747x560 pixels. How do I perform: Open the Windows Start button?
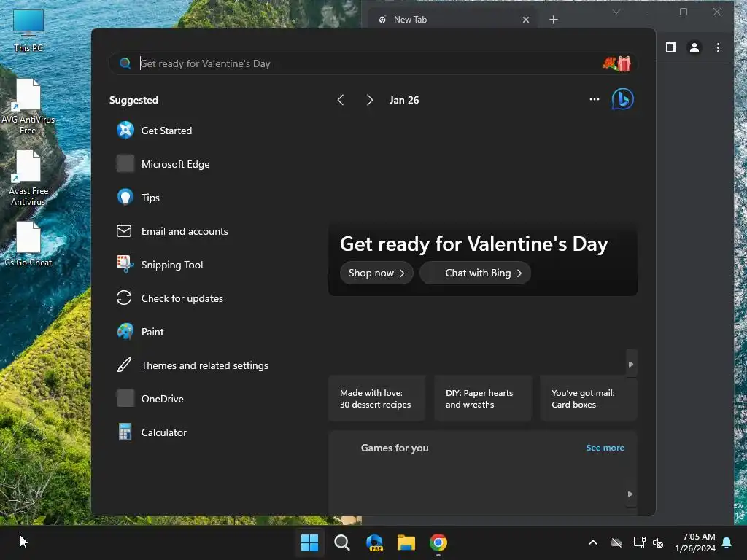[309, 542]
